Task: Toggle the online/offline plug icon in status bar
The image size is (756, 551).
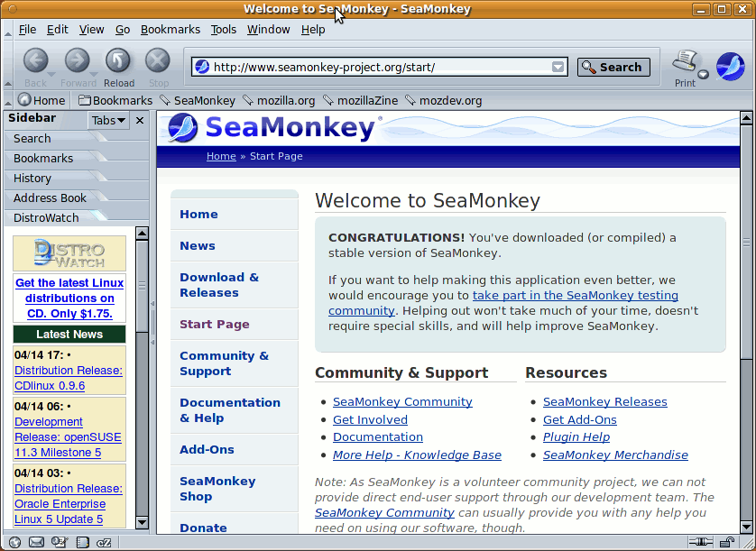Action: click(x=699, y=542)
